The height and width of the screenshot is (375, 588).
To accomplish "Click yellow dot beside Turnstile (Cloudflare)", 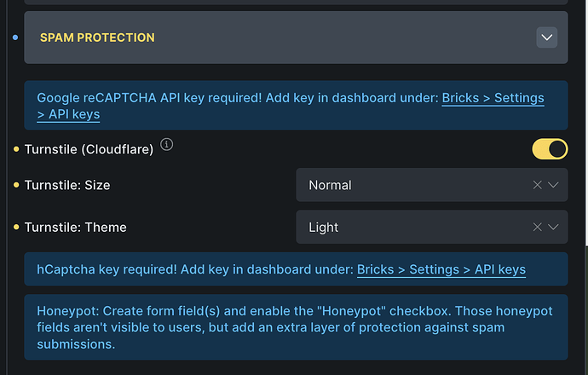I will (16, 150).
